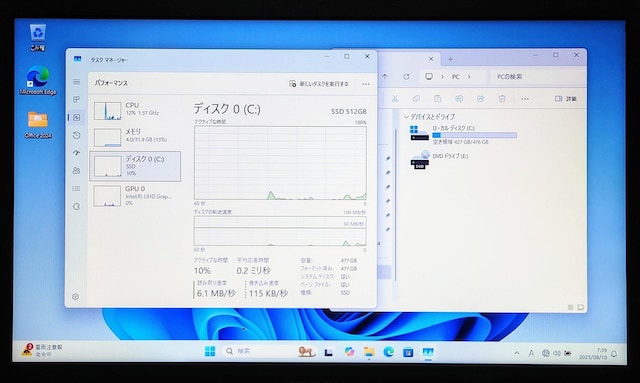The width and height of the screenshot is (640, 383).
Task: Open Edge from the taskbar
Action: click(388, 352)
